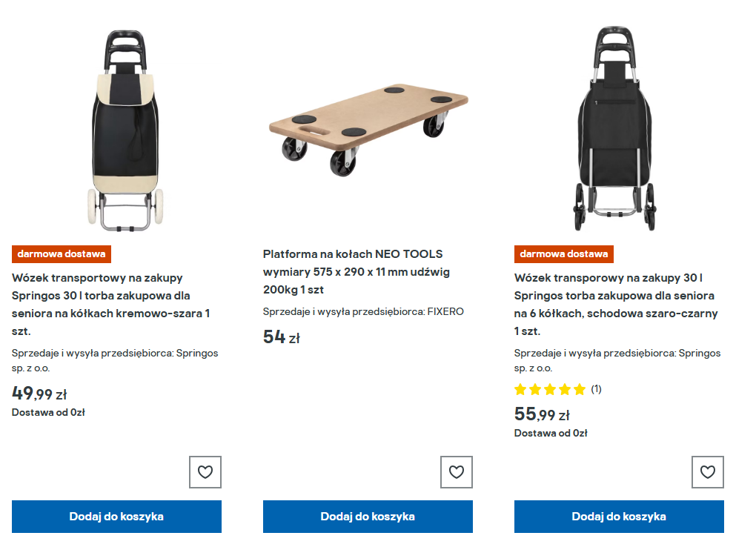Click the FIXERO seller text
Viewport: 756px width, 547px height.
(x=363, y=312)
